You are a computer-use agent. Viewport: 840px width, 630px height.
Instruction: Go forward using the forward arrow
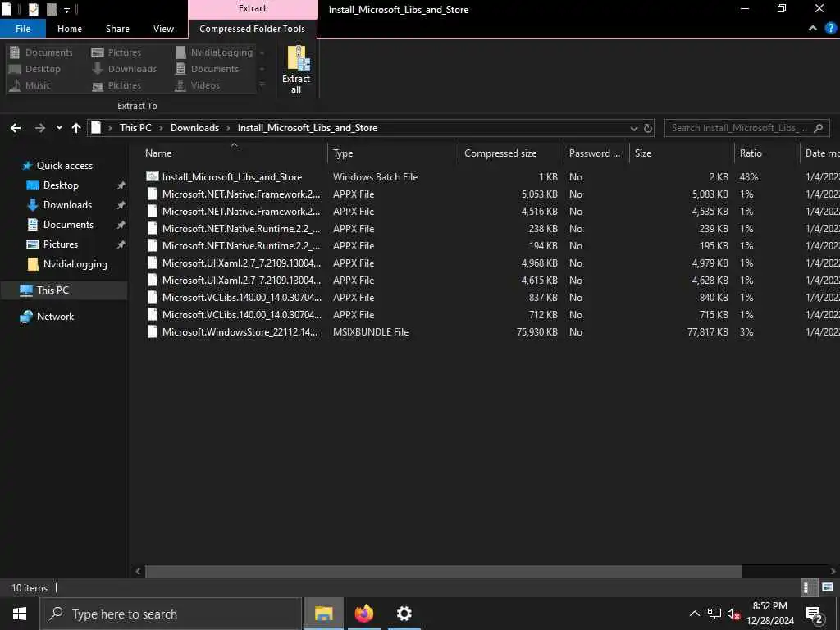click(x=40, y=128)
